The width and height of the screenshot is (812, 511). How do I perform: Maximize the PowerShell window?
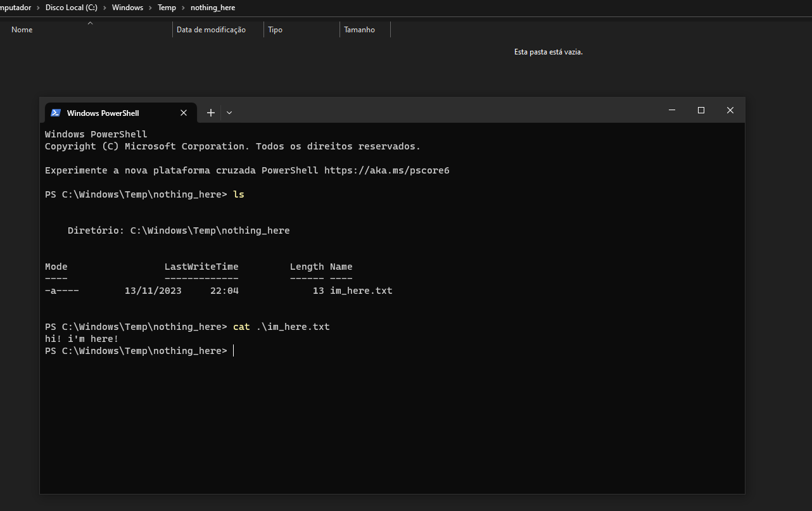click(x=701, y=110)
